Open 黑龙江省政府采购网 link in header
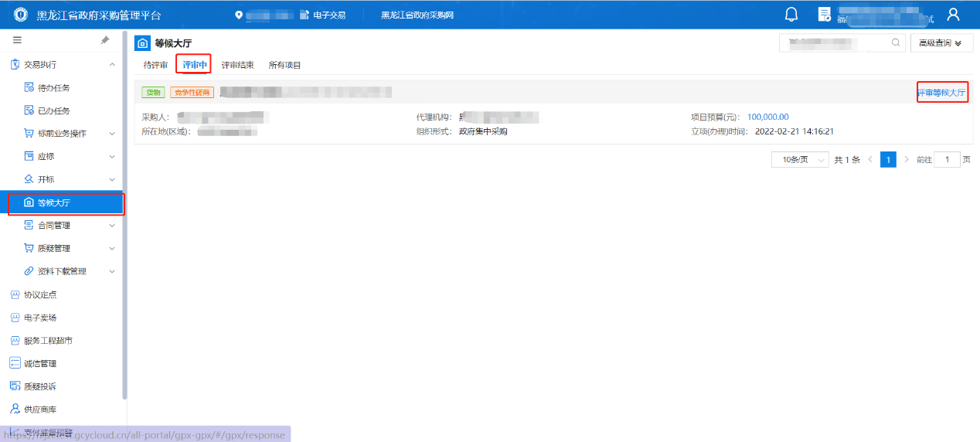This screenshot has height=442, width=980. point(417,15)
